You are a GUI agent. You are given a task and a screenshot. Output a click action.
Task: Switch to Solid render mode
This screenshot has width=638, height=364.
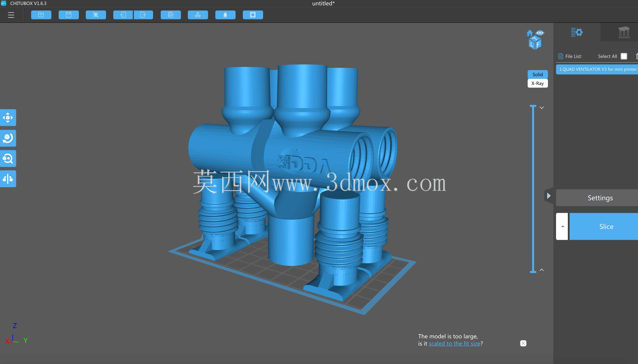pyautogui.click(x=538, y=75)
